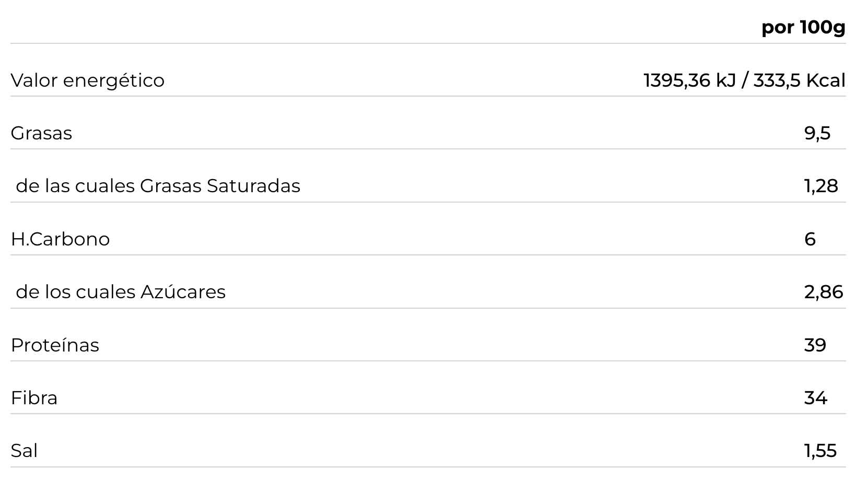The image size is (868, 492).
Task: Click the H.Carbono value '6'
Action: (x=810, y=239)
